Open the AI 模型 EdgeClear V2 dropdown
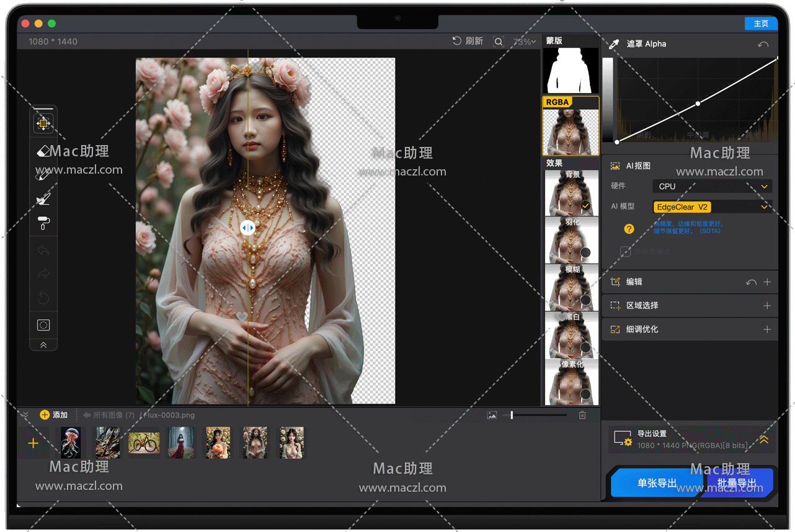This screenshot has height=532, width=795. pos(712,207)
